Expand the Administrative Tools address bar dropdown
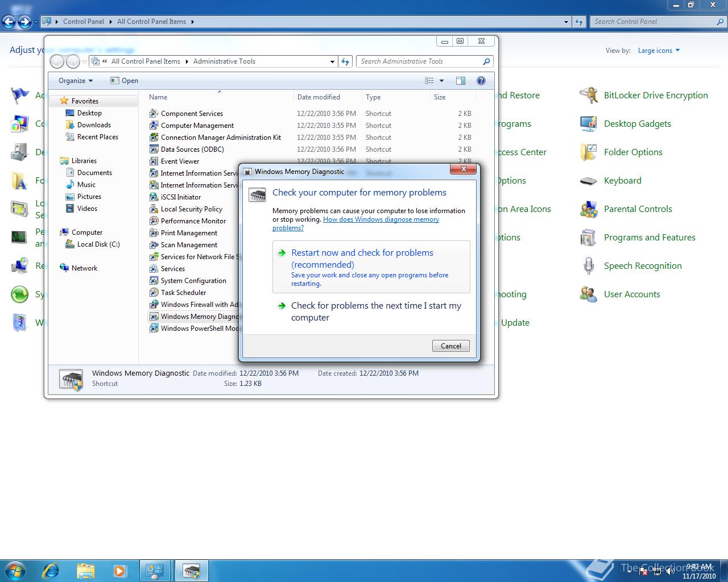728x582 pixels. point(332,61)
